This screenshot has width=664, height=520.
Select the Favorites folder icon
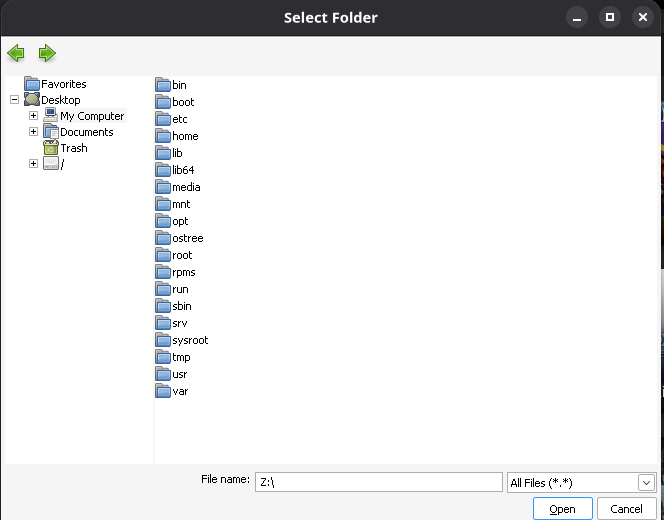[x=32, y=84]
